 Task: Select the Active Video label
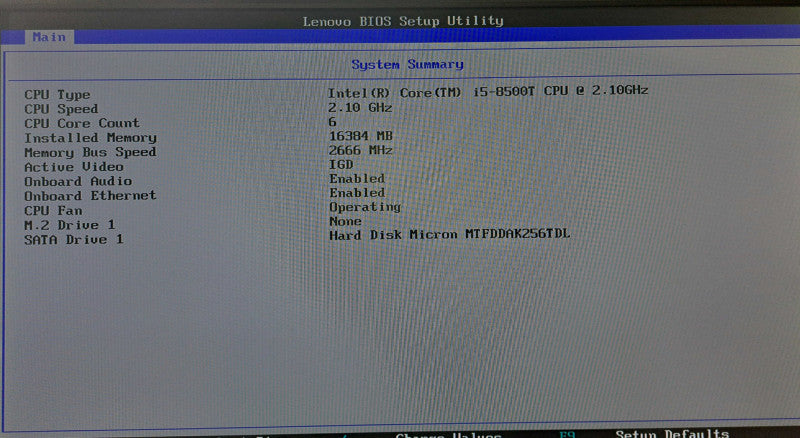click(x=73, y=167)
